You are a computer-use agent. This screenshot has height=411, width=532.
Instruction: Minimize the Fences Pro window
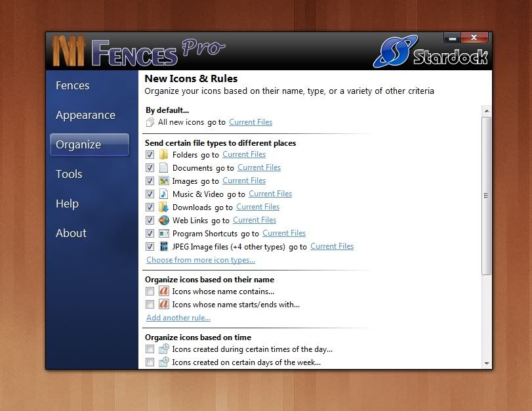pos(452,38)
